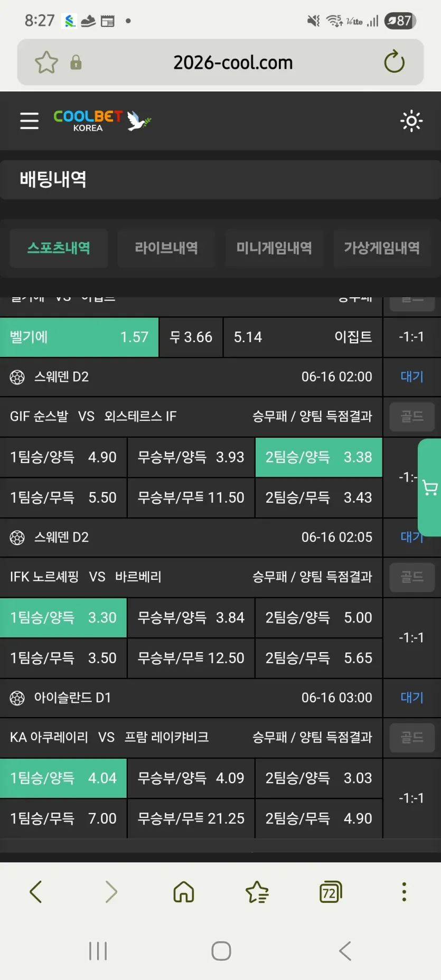Go back with browser left arrow

pos(36,892)
